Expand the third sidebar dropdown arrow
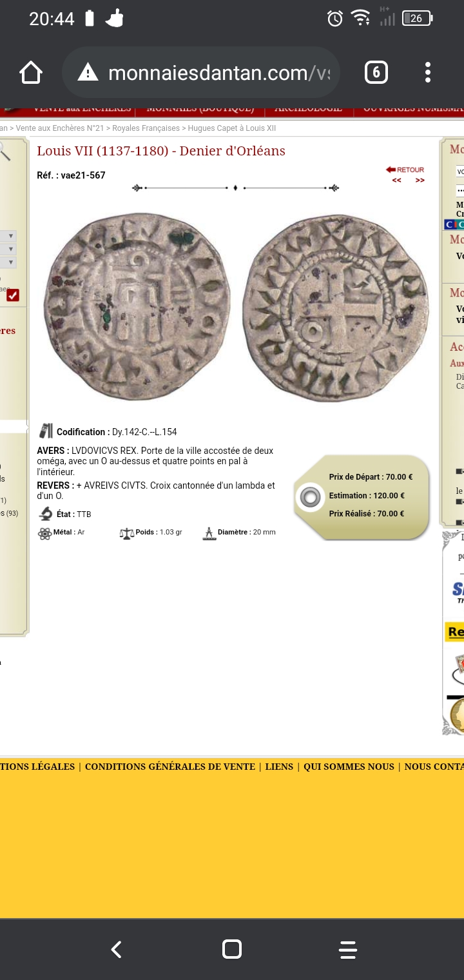Screen dimensions: 464x980 point(10,262)
